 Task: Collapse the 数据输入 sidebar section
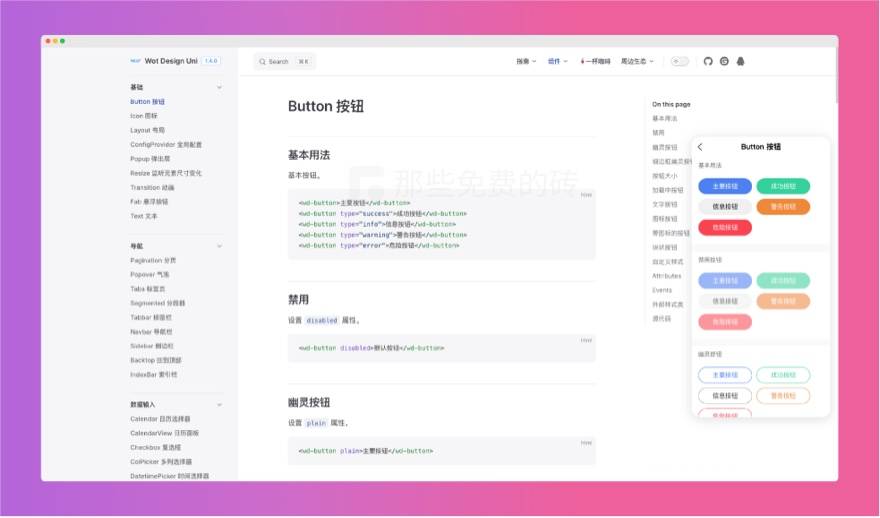219,405
